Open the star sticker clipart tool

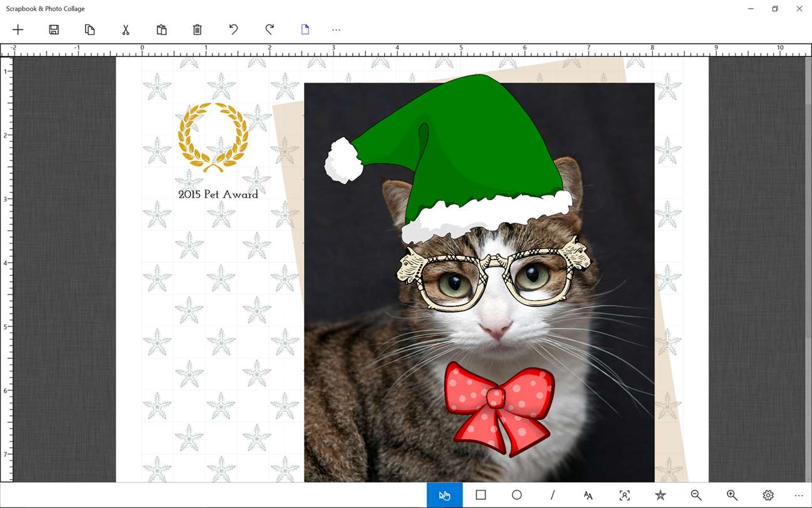coord(660,495)
